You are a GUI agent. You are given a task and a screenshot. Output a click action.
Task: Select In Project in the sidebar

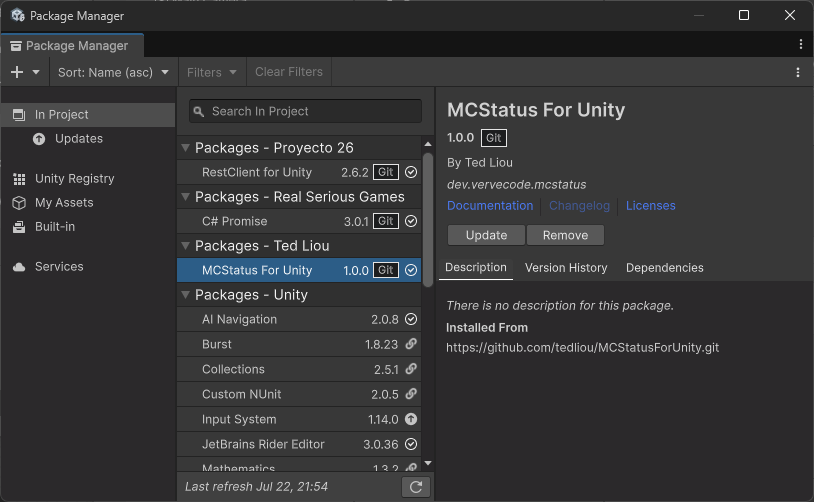(x=88, y=115)
